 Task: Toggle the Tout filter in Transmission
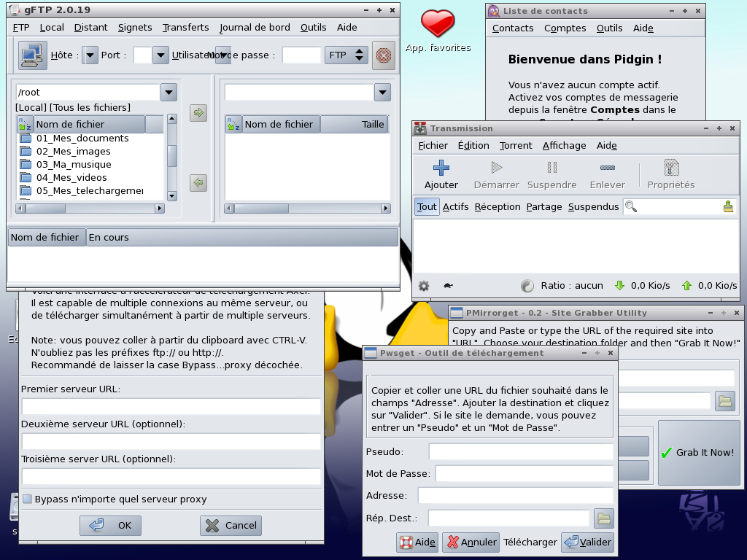427,206
